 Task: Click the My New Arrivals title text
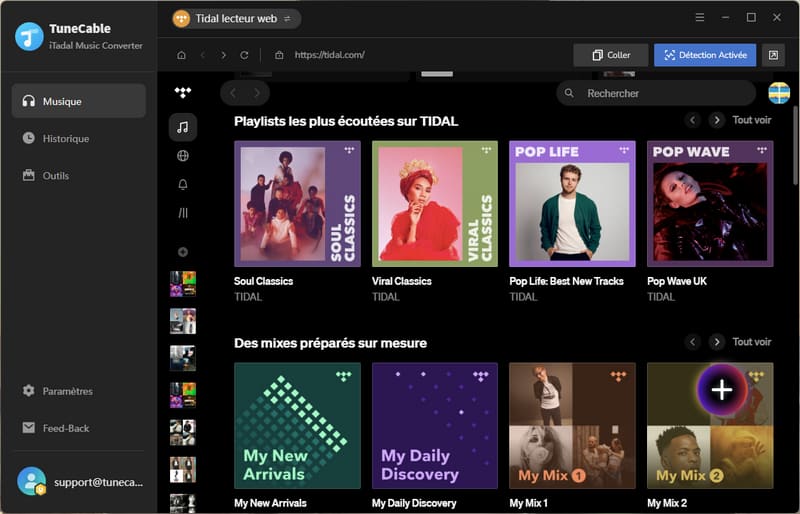click(x=270, y=503)
